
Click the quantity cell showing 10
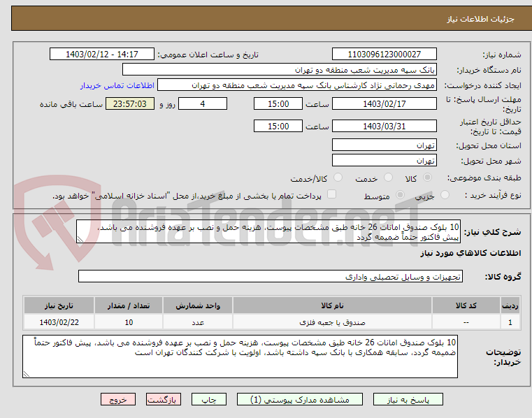click(x=129, y=322)
